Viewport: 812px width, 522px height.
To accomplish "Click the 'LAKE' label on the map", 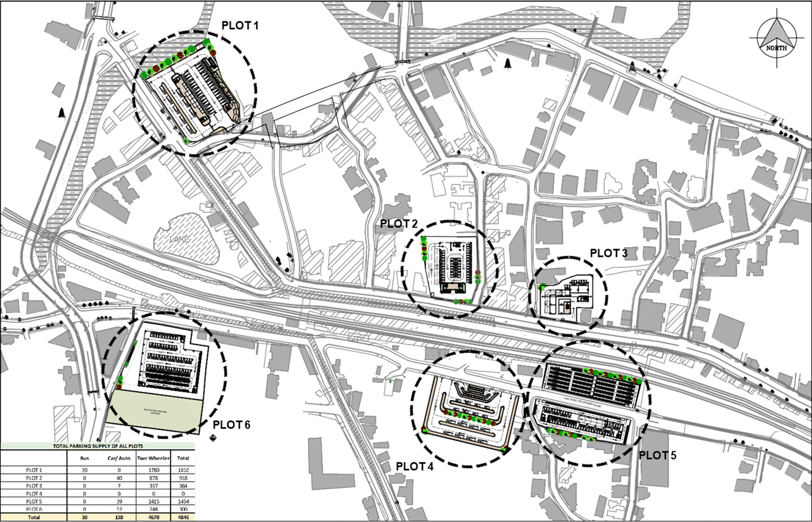I will (x=179, y=239).
